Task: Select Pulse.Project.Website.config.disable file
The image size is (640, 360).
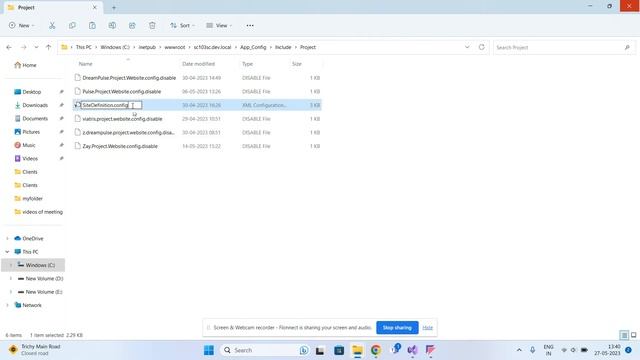Action: 197,91
